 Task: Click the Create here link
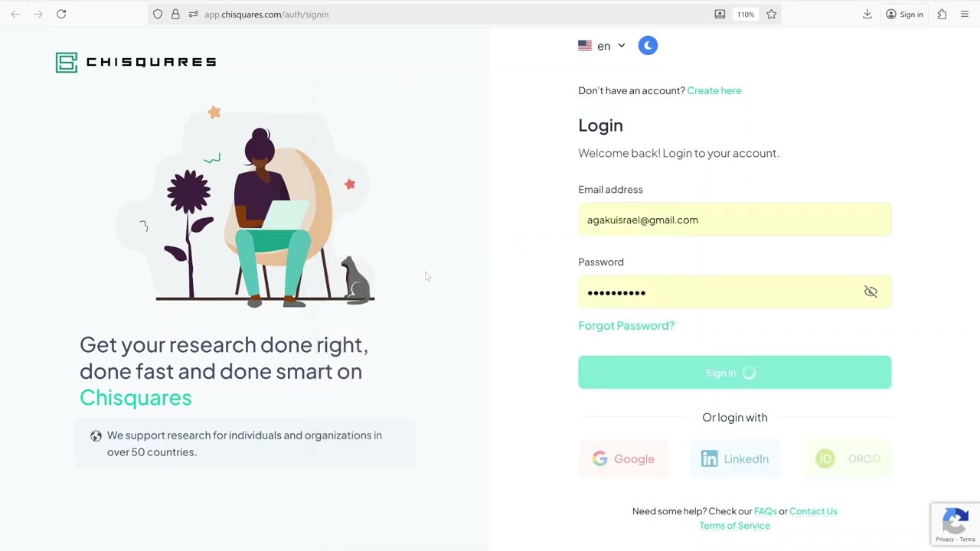click(x=714, y=90)
